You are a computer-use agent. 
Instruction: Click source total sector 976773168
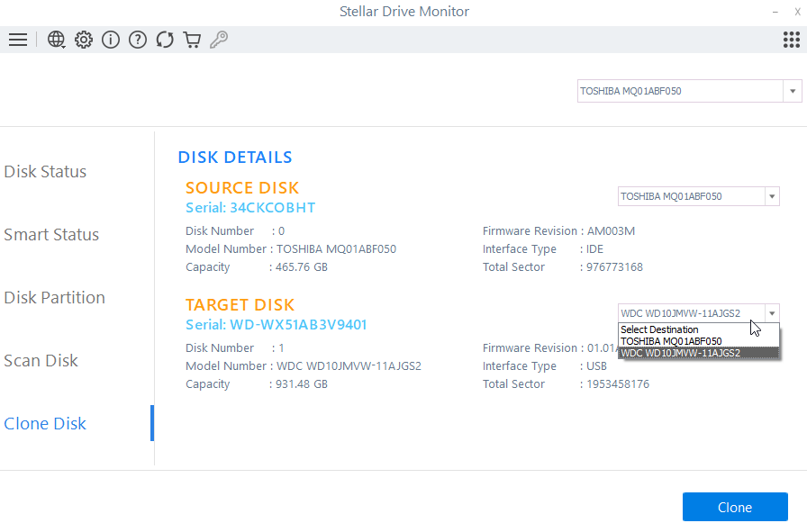pos(614,267)
